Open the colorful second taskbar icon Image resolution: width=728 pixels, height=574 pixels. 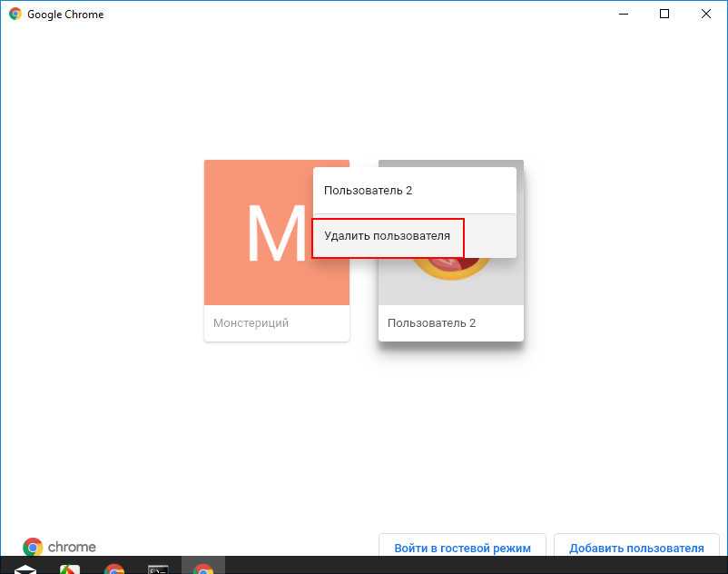[x=70, y=569]
